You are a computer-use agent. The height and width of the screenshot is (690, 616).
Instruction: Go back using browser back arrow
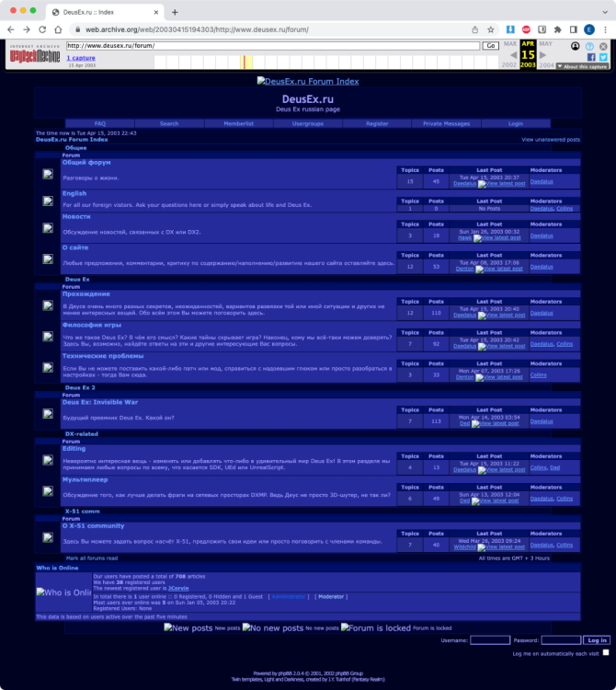tap(11, 29)
